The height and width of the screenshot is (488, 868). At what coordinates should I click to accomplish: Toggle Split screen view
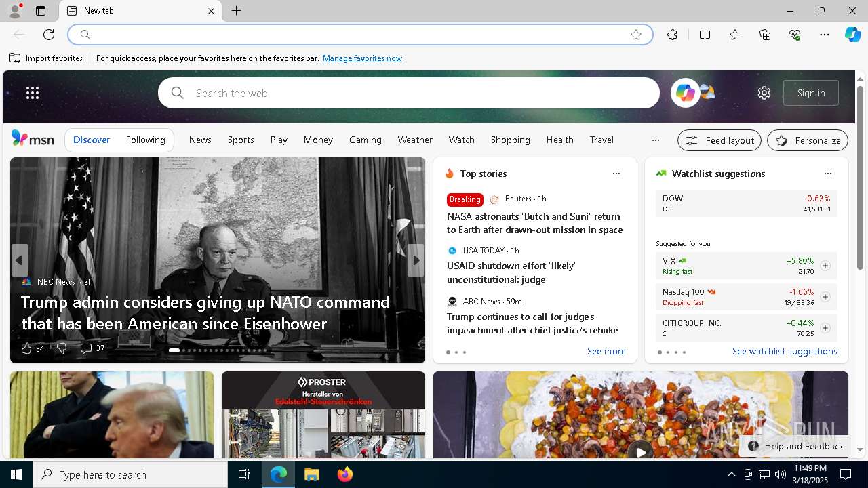click(705, 35)
